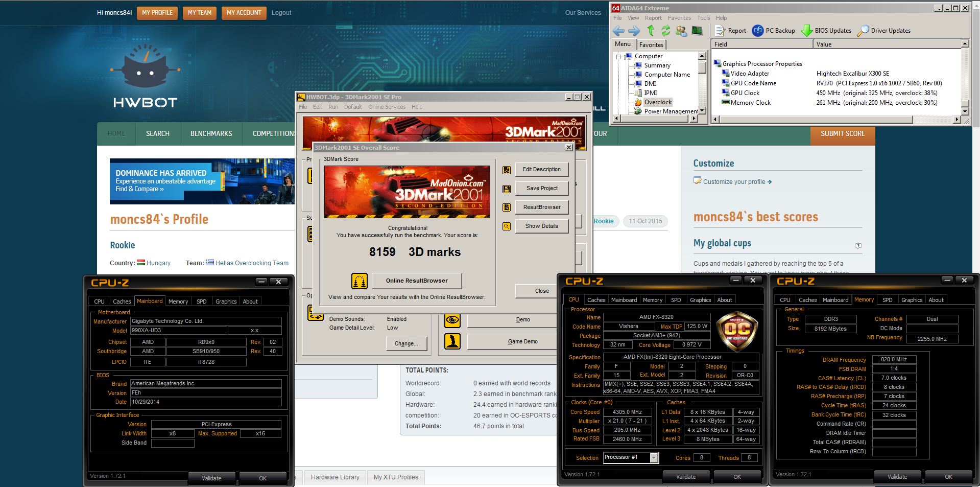Open the Processor #1 selection dropdown
Image resolution: width=980 pixels, height=487 pixels.
coord(654,458)
